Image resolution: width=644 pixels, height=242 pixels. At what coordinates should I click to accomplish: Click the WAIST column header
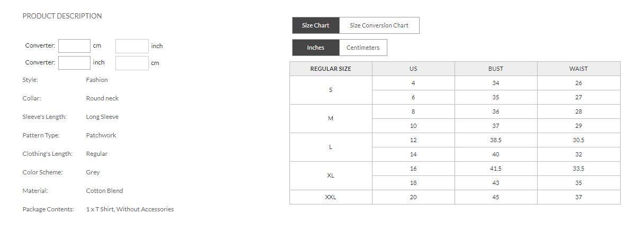pos(578,69)
